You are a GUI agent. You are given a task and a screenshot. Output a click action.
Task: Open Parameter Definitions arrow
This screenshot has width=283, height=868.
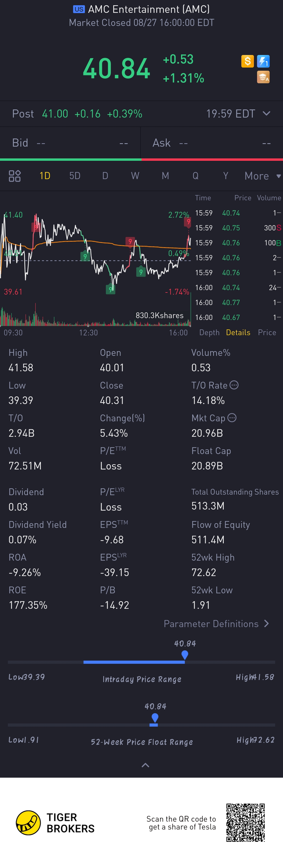[x=266, y=624]
